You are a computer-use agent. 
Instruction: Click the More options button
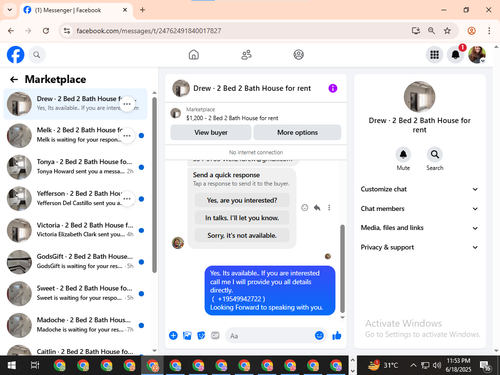[x=297, y=132]
